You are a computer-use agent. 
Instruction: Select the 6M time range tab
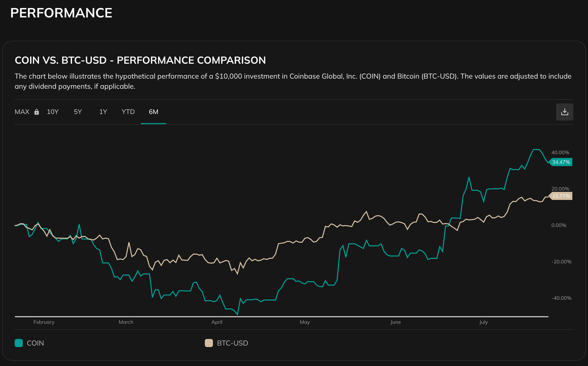tap(153, 112)
